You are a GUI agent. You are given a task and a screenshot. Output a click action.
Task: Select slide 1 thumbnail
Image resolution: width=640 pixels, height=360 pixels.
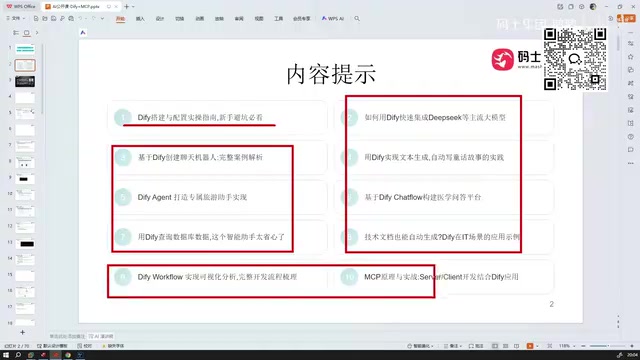tap(25, 49)
